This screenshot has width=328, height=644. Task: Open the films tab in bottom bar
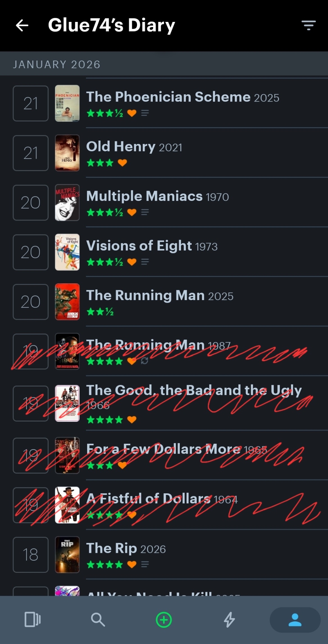[x=32, y=620]
